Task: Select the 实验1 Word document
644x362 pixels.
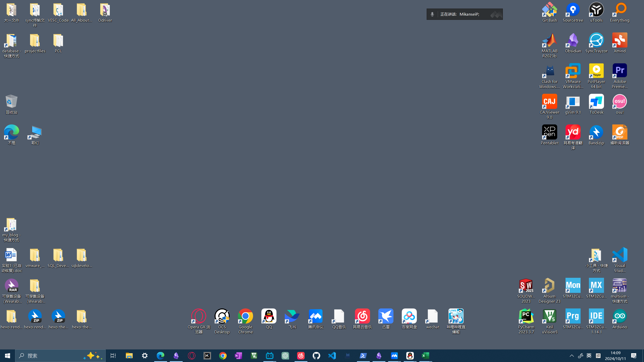Action: click(11, 260)
